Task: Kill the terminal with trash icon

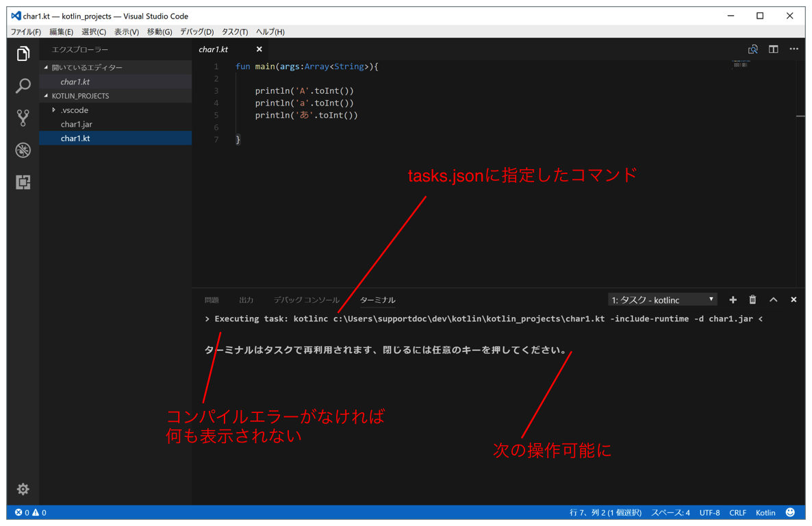Action: pyautogui.click(x=752, y=299)
